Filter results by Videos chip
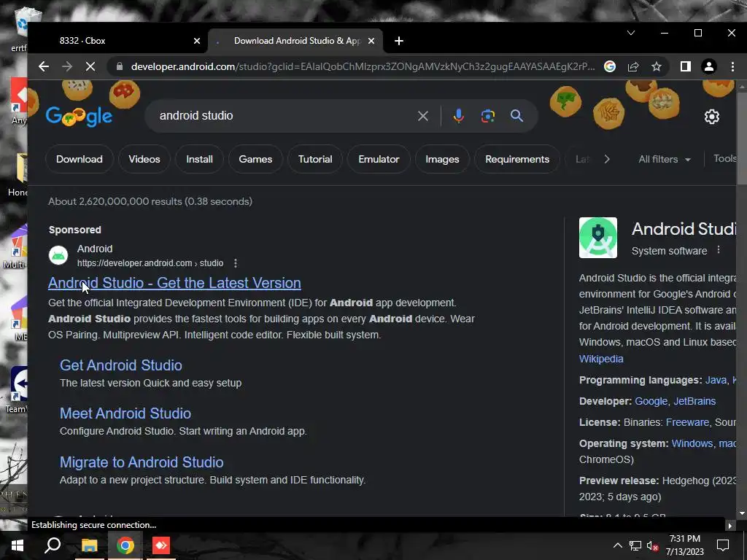This screenshot has height=560, width=747. (x=144, y=159)
